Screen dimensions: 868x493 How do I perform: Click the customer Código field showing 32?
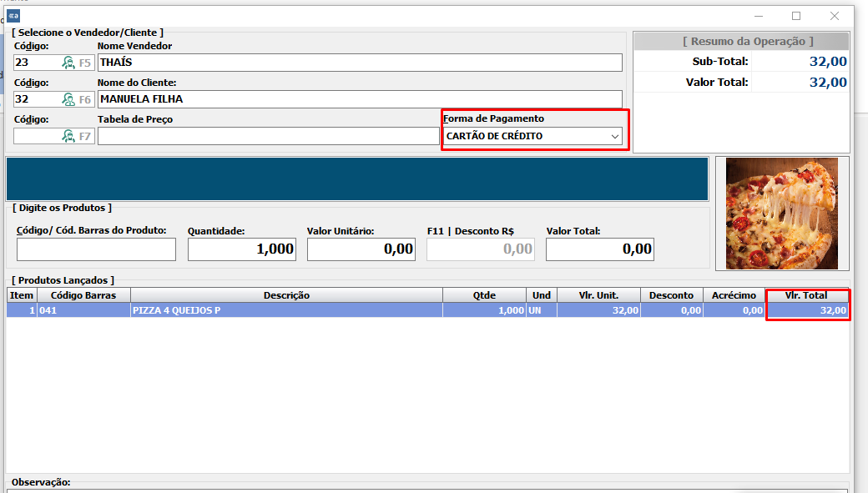[35, 99]
